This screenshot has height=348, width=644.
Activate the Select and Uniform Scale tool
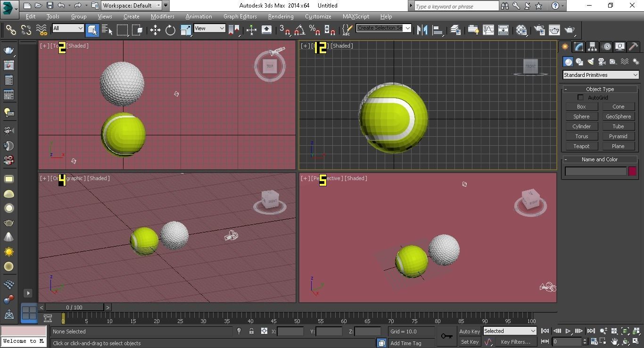pos(186,30)
